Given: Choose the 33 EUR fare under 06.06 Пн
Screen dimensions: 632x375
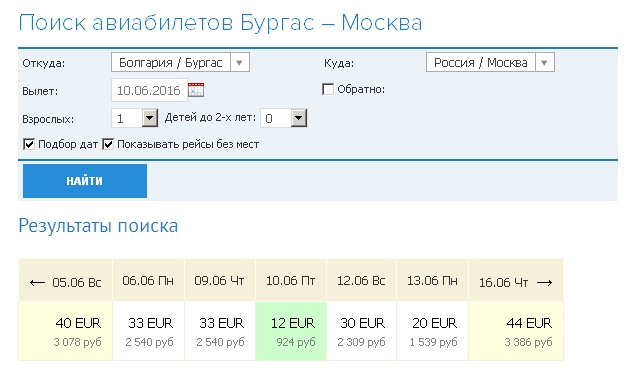Looking at the screenshot, I should click(x=148, y=331).
